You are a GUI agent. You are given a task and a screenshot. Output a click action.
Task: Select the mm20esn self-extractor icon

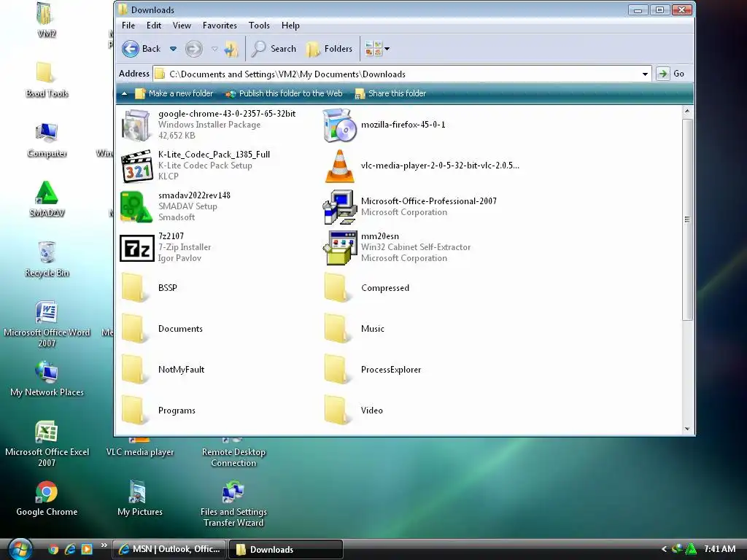(339, 248)
